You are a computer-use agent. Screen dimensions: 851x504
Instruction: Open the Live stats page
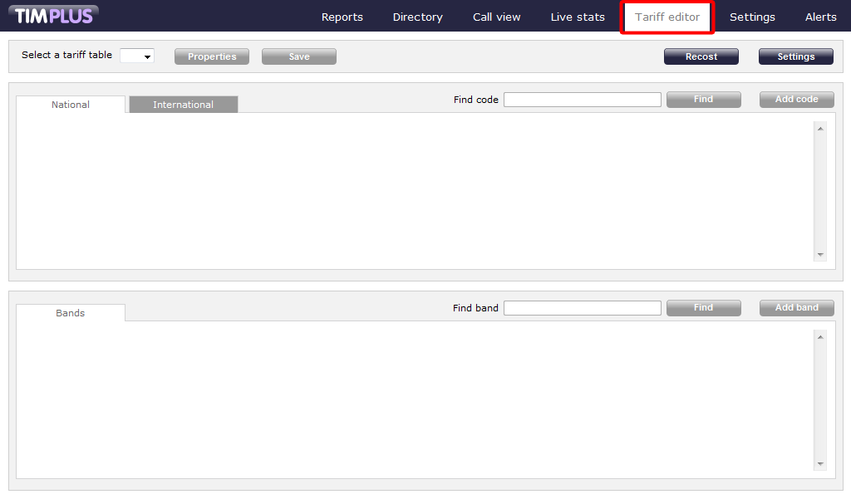click(578, 17)
